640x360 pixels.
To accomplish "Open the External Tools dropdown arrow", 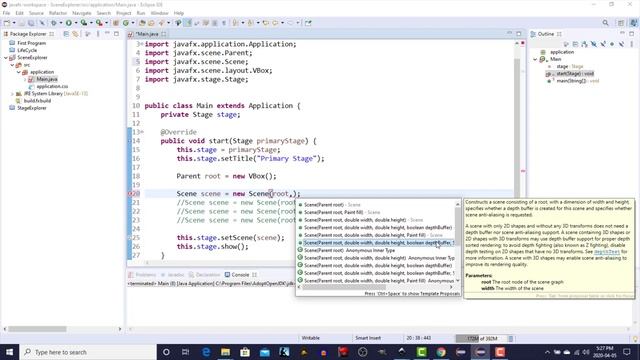I will click(107, 23).
